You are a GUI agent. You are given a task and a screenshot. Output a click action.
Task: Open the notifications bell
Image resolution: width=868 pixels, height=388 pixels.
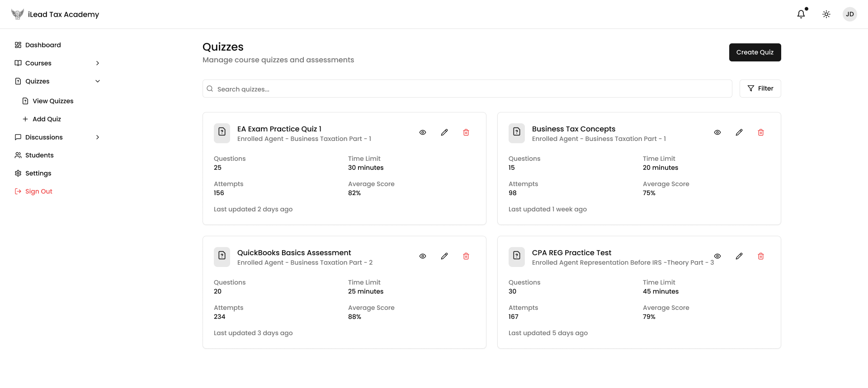tap(801, 14)
